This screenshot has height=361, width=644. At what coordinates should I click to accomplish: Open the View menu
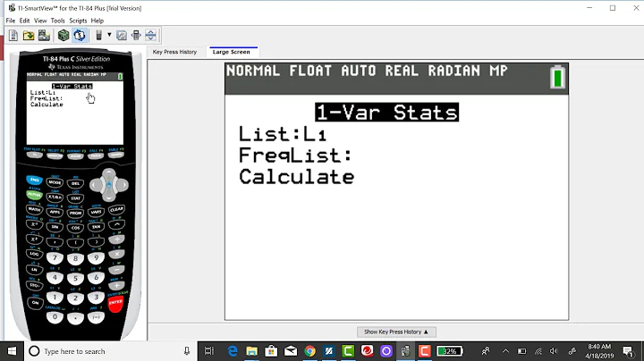click(x=40, y=21)
